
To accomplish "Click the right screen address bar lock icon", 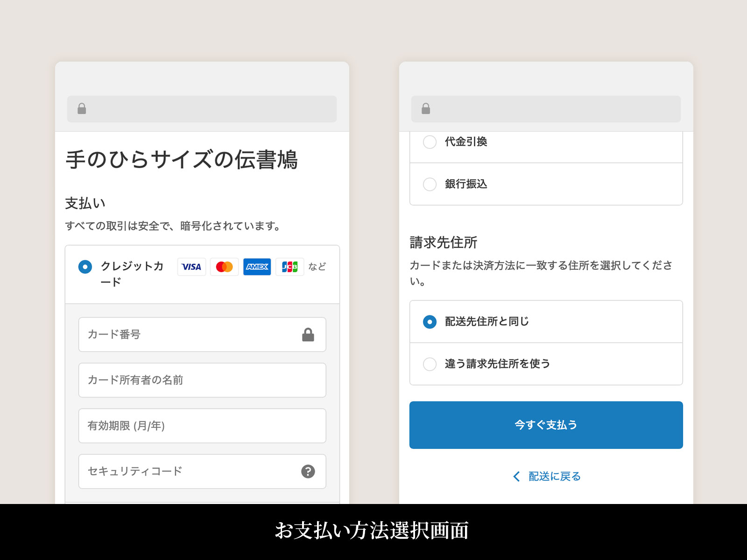I will [x=426, y=109].
